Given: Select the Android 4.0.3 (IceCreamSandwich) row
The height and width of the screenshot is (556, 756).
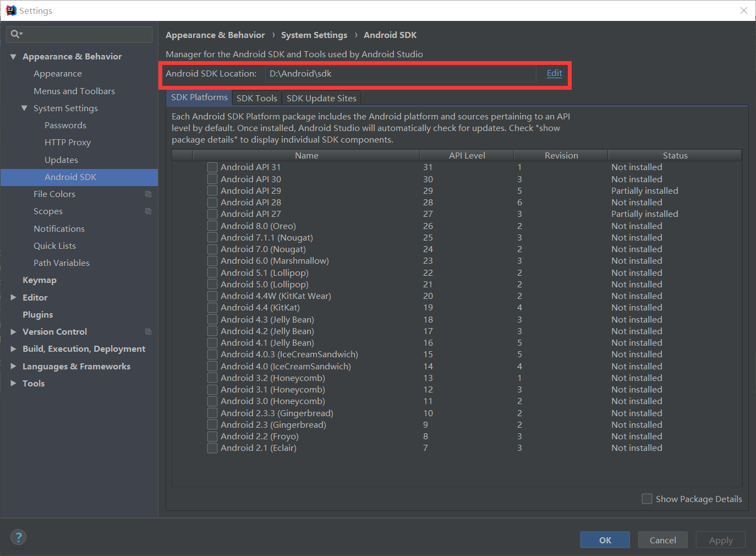Looking at the screenshot, I should coord(457,354).
